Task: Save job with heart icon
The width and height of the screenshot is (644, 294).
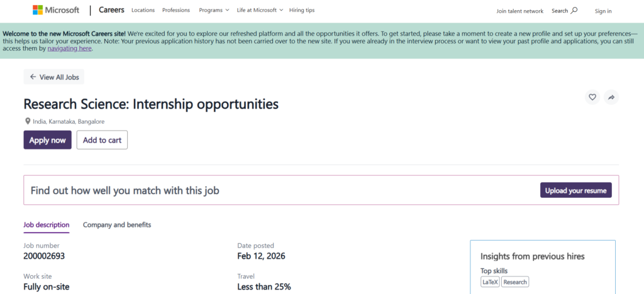Action: pos(592,97)
